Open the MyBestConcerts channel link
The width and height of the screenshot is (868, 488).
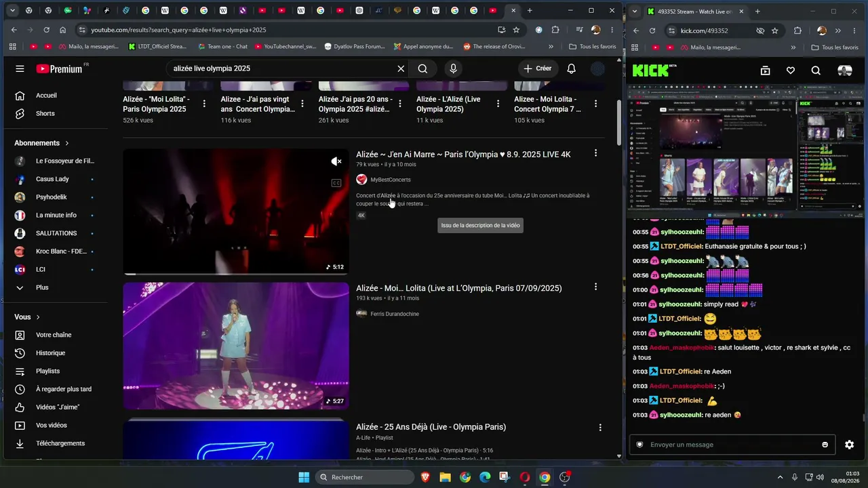(391, 180)
